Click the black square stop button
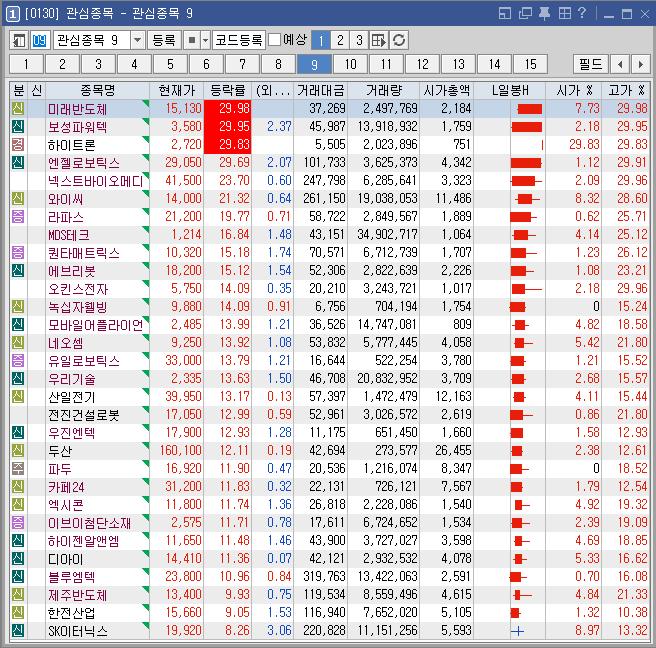The height and width of the screenshot is (648, 656). (192, 41)
